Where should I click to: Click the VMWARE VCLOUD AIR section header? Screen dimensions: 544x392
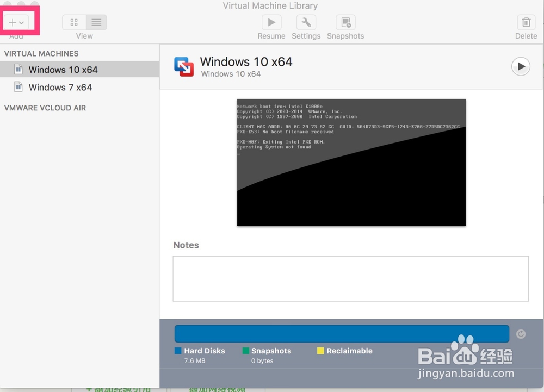[x=45, y=108]
